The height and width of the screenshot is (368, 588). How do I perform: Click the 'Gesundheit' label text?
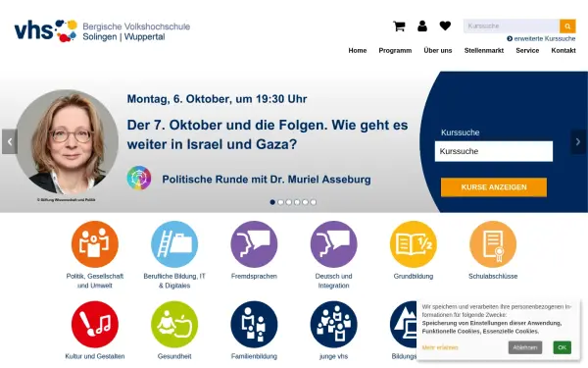(x=174, y=356)
